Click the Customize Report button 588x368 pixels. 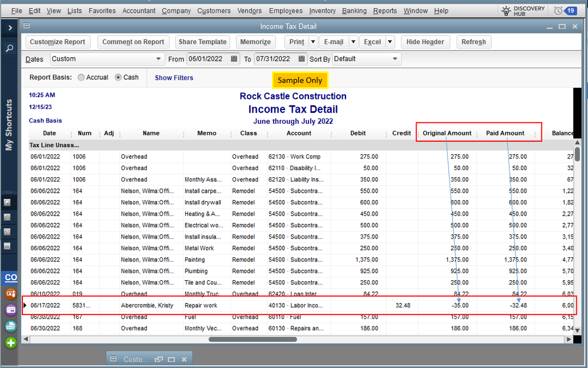pos(58,42)
